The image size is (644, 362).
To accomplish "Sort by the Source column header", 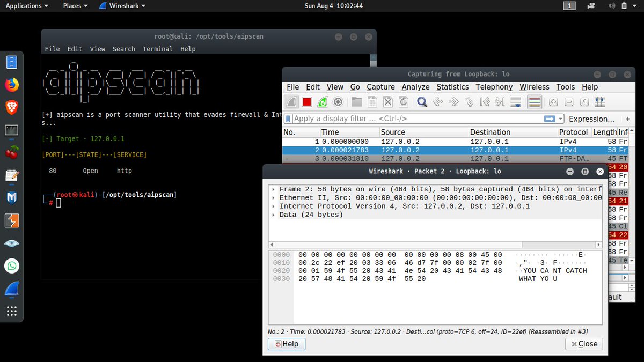I will point(423,132).
